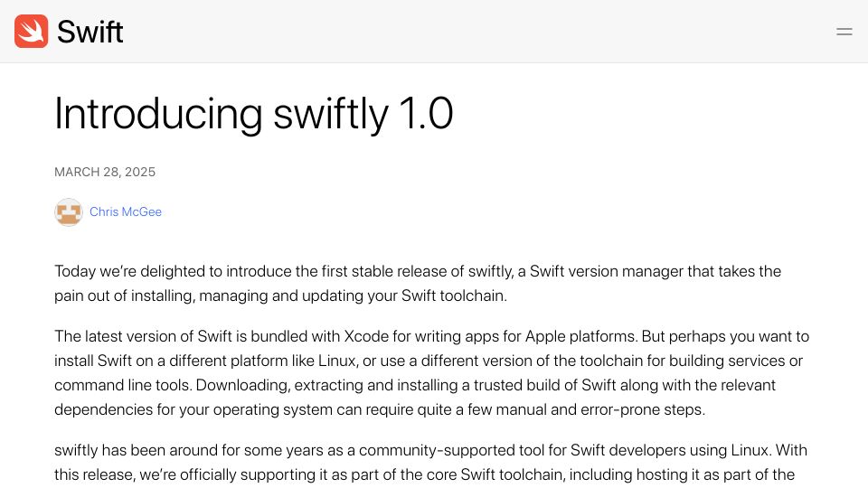Click the 'Introducing swiftly 1.0' heading
The image size is (868, 488).
click(253, 114)
